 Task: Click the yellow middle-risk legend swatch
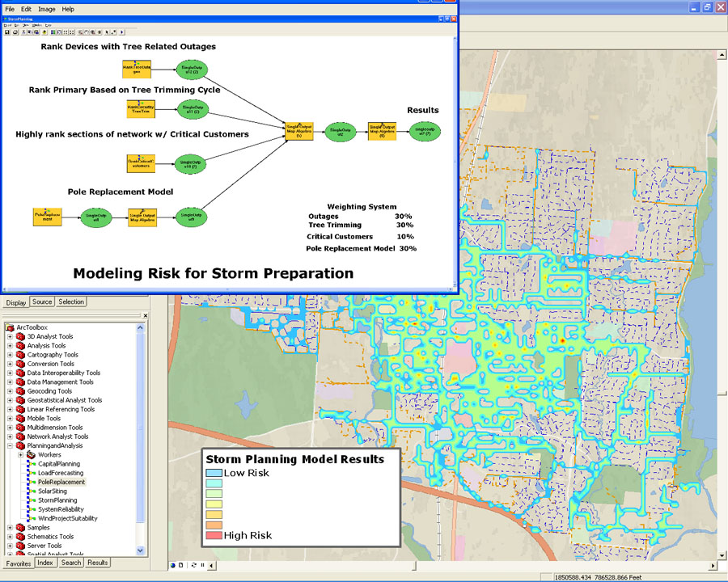point(214,504)
